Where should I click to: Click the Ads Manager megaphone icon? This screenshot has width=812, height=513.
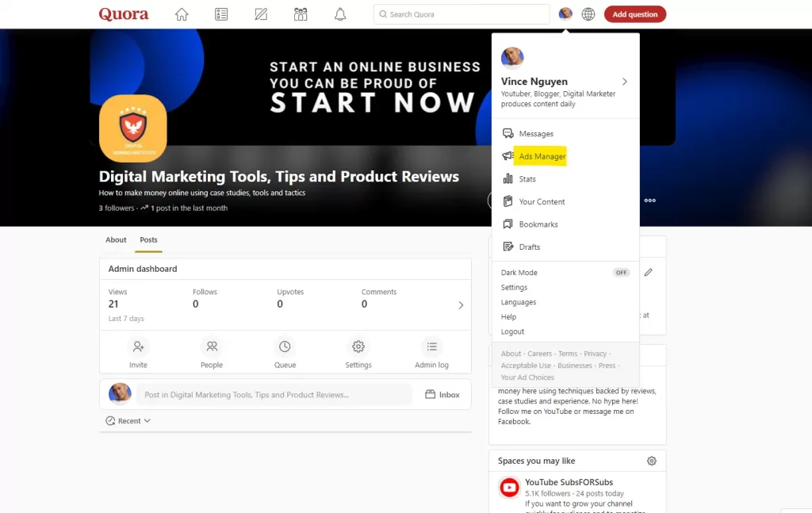click(x=508, y=156)
